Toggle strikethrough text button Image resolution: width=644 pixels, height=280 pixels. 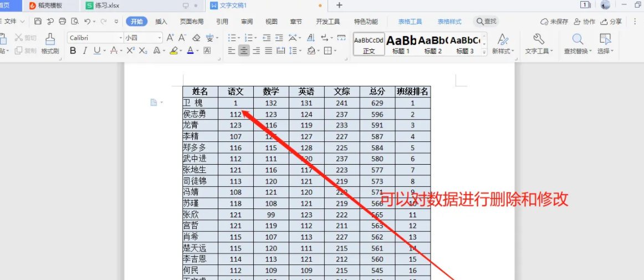pyautogui.click(x=114, y=50)
